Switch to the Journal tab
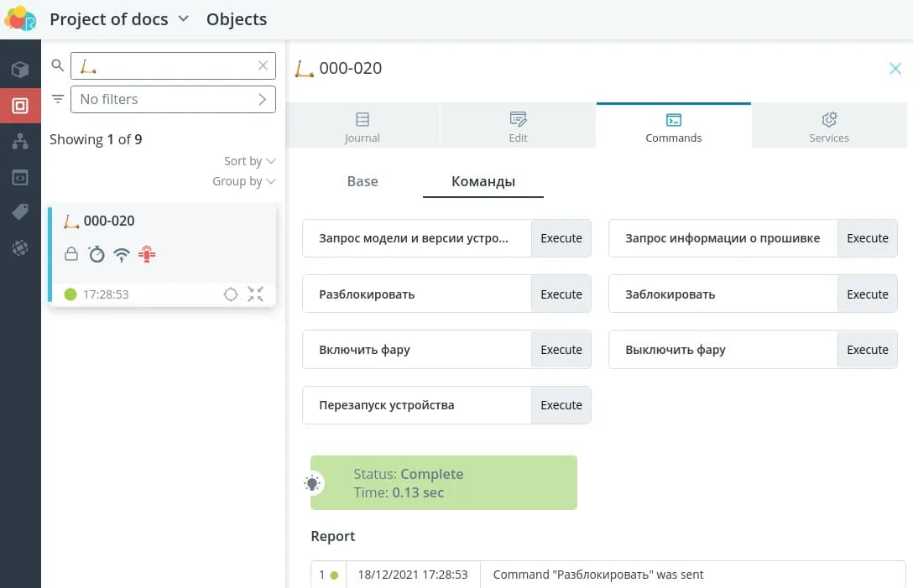This screenshot has width=913, height=588. pos(363,127)
